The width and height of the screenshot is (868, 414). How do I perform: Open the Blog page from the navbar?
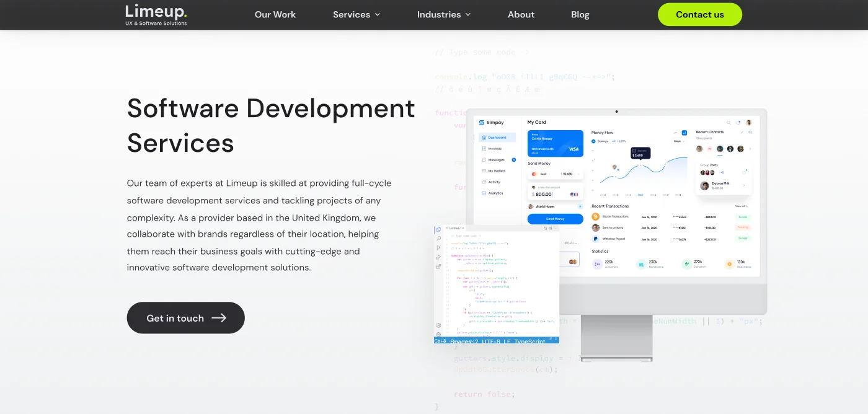580,14
